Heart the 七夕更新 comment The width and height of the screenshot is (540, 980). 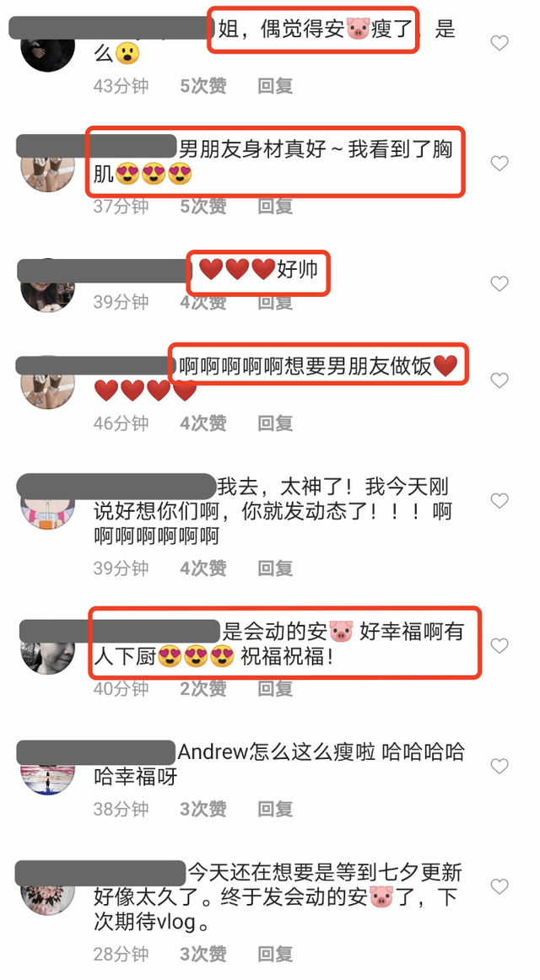[x=499, y=886]
